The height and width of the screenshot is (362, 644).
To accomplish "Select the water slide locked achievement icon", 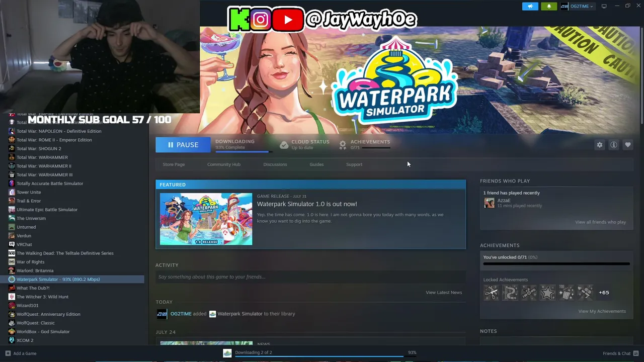I will (x=510, y=293).
